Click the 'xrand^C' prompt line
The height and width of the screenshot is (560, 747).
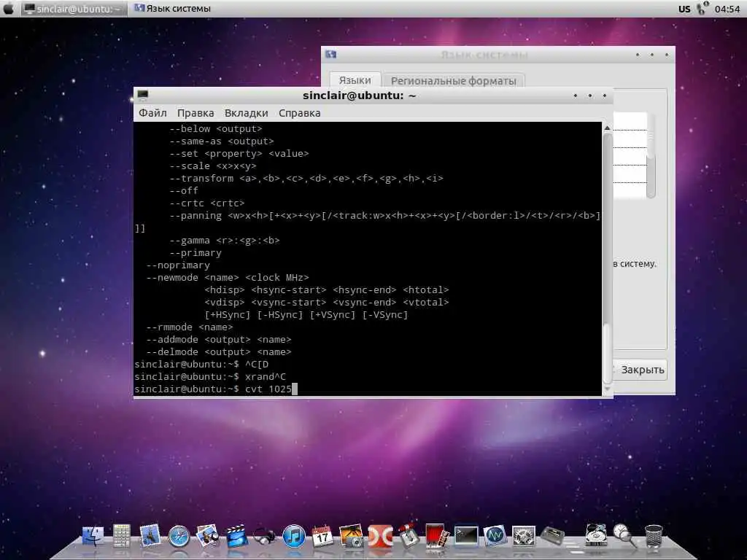pos(210,377)
